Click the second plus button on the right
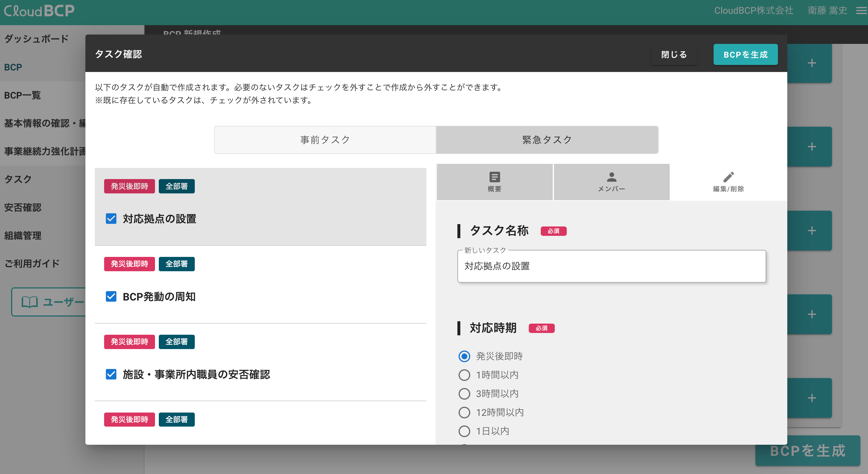The width and height of the screenshot is (868, 474). [x=812, y=147]
